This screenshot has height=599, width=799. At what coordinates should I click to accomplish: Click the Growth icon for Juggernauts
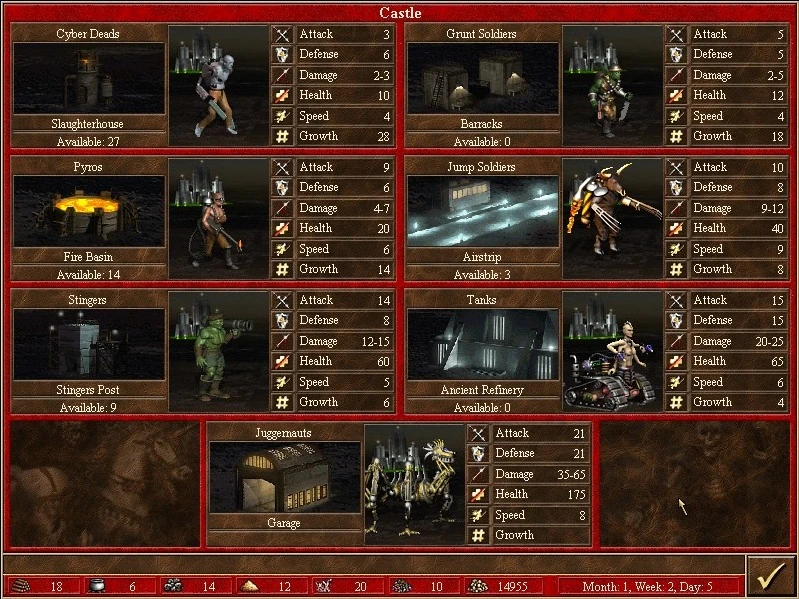(478, 535)
